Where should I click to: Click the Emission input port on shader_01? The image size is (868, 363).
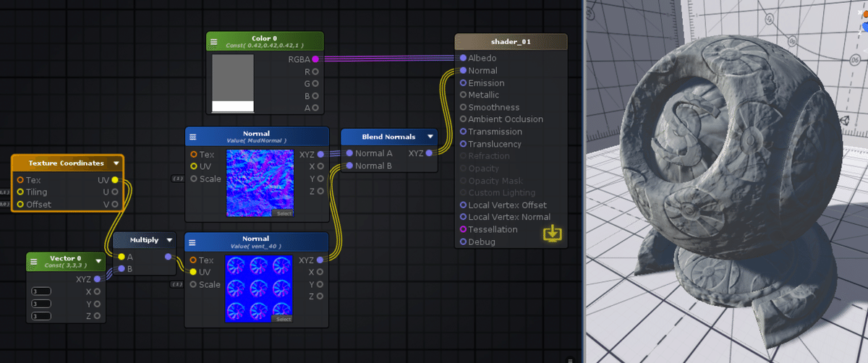(x=463, y=82)
